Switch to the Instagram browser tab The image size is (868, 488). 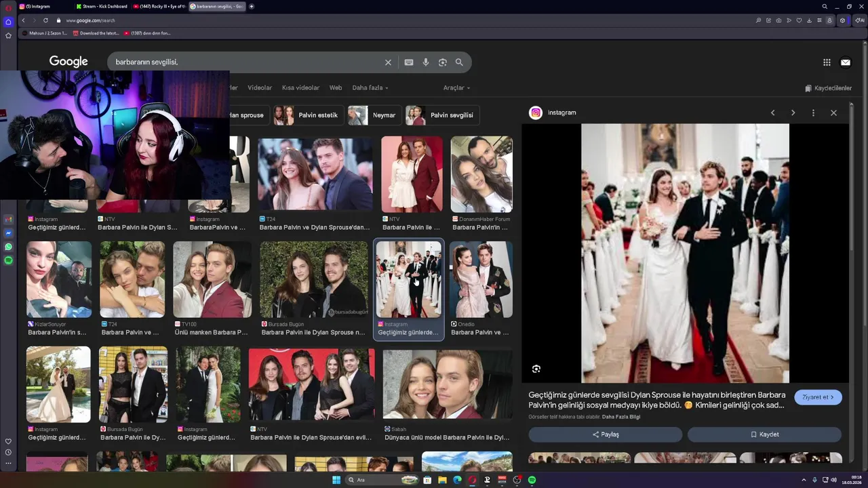click(44, 6)
